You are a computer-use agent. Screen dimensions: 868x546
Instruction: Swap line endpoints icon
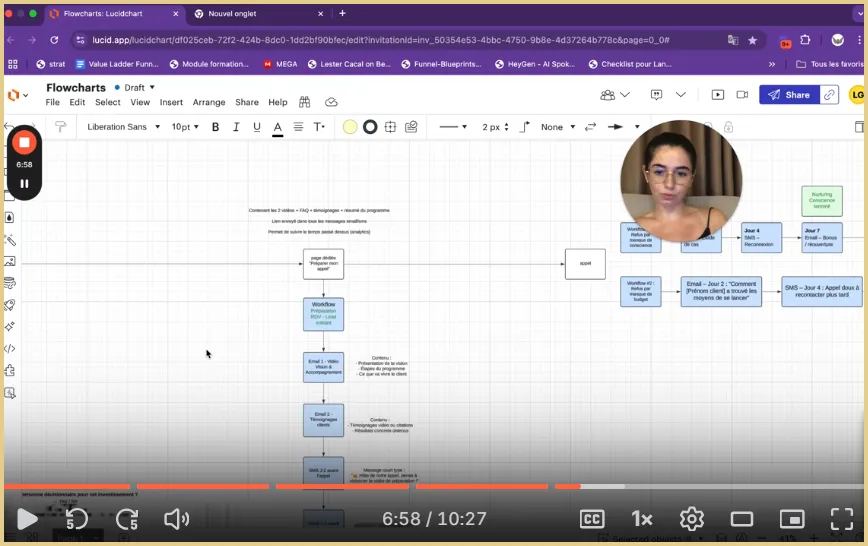click(591, 127)
